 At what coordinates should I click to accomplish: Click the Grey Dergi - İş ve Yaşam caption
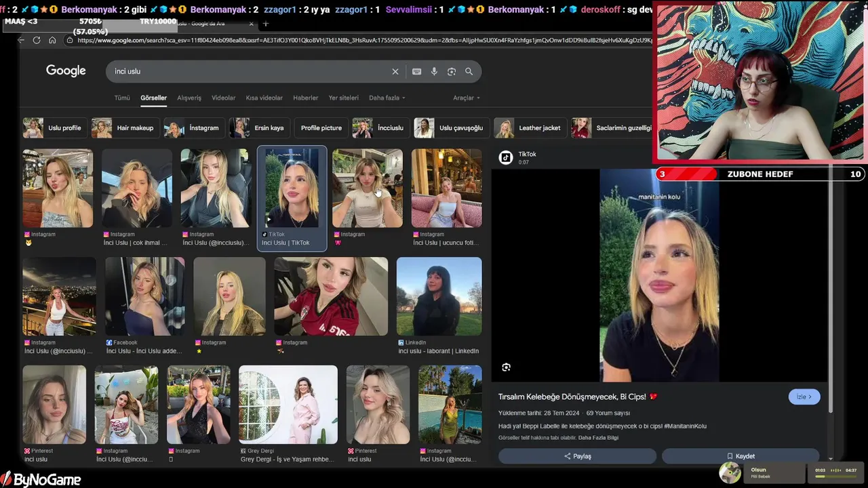[288, 460]
